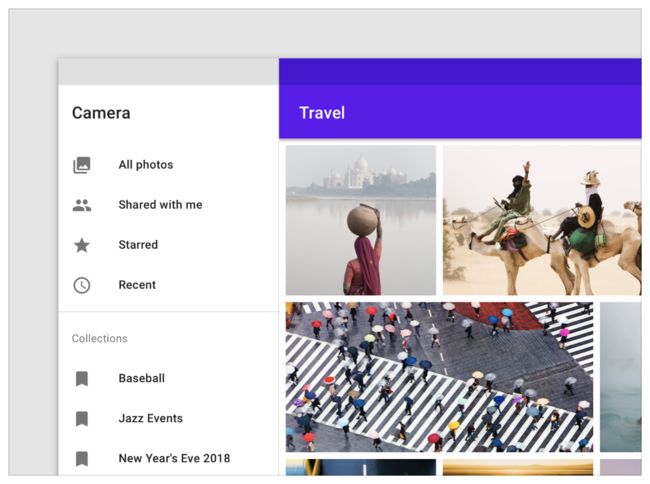Open the Jazz Events collection
Image resolution: width=650 pixels, height=484 pixels.
pos(168,419)
